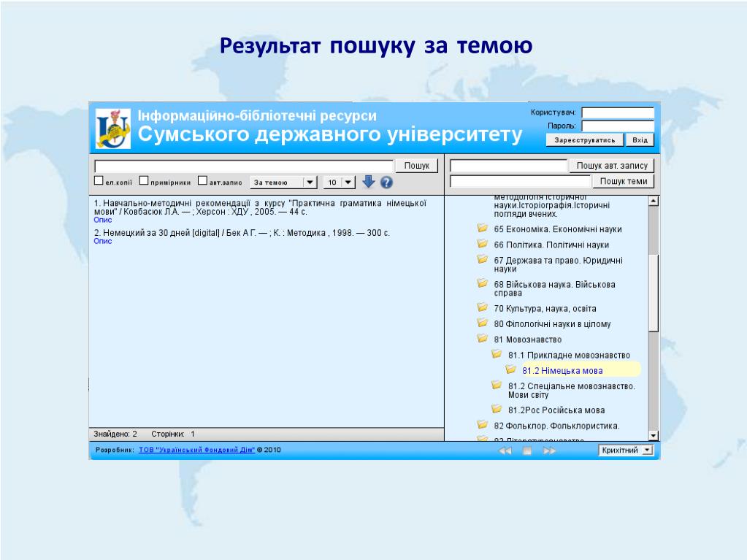
Task: Select 81 Мовознавство topic
Action: pyautogui.click(x=528, y=340)
